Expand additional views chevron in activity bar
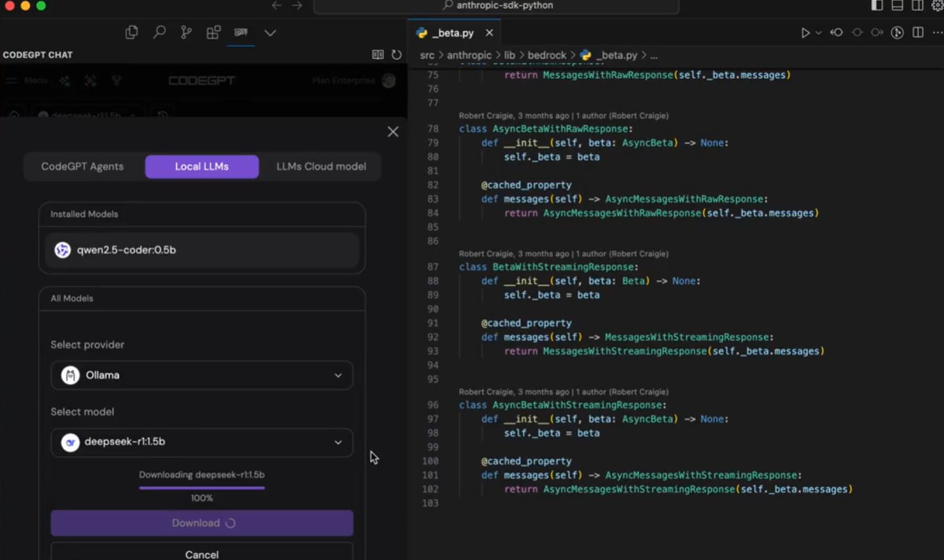Viewport: 944px width, 560px height. pyautogui.click(x=270, y=33)
